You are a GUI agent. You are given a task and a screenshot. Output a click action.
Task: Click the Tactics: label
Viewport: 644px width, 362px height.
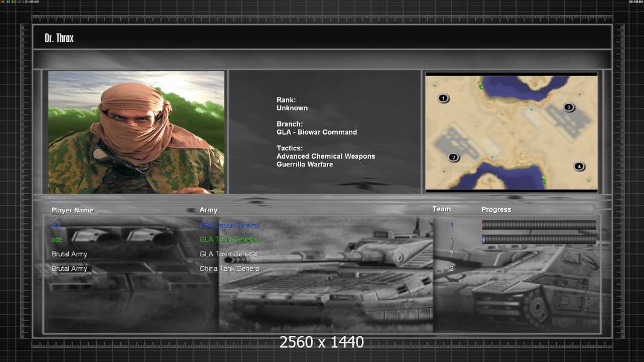289,148
